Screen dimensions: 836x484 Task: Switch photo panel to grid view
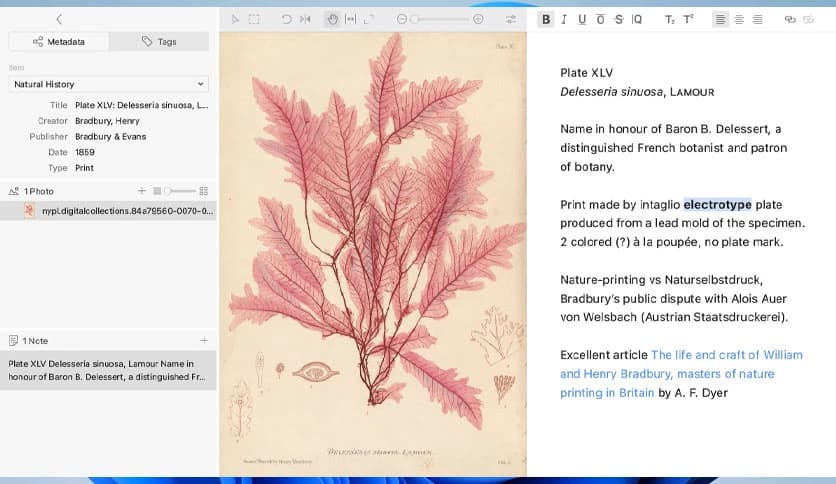(x=204, y=191)
